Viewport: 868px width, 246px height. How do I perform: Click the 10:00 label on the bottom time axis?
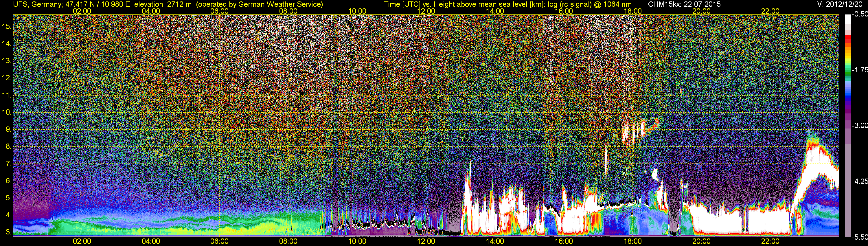coord(357,241)
